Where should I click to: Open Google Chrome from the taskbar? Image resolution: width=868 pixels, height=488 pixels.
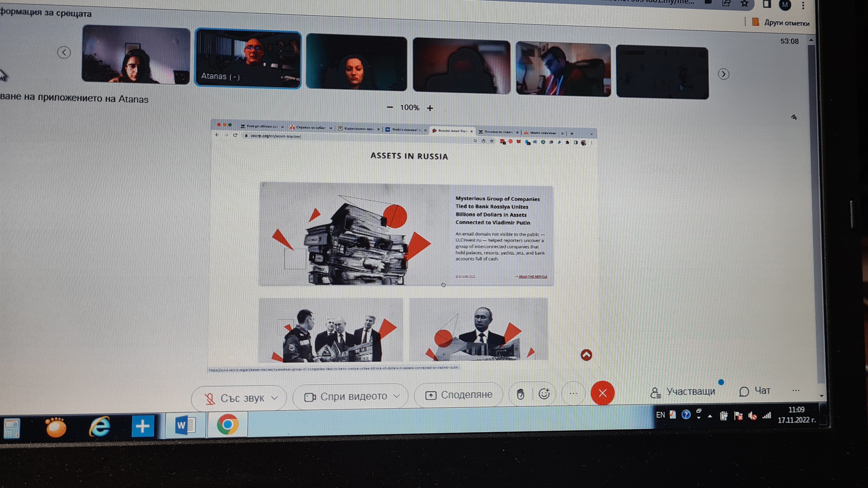(x=227, y=425)
